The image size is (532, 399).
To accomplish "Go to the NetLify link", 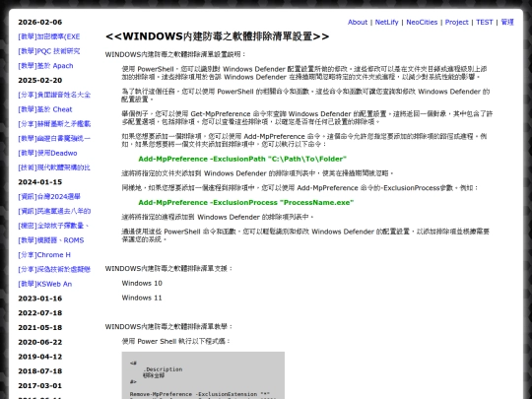I will 386,22.
